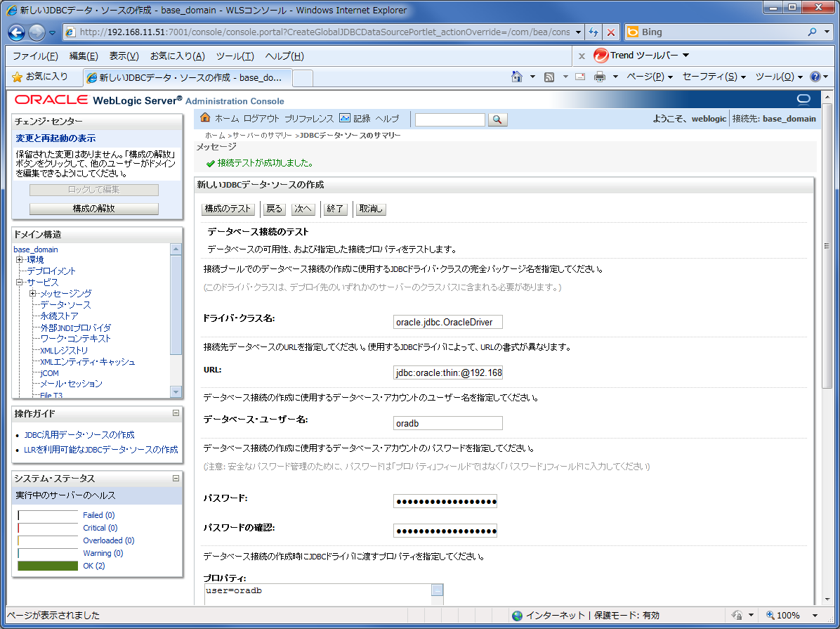This screenshot has height=629, width=840.
Task: Click the Bing search magnifier icon
Action: pyautogui.click(x=812, y=32)
